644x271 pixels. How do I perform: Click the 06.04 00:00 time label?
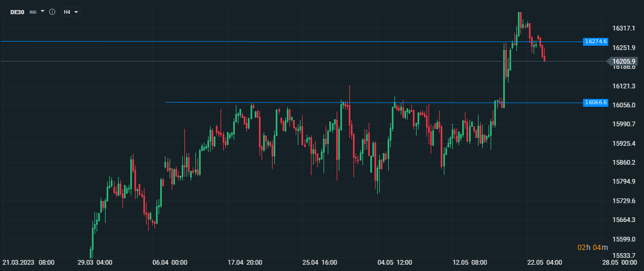170,262
